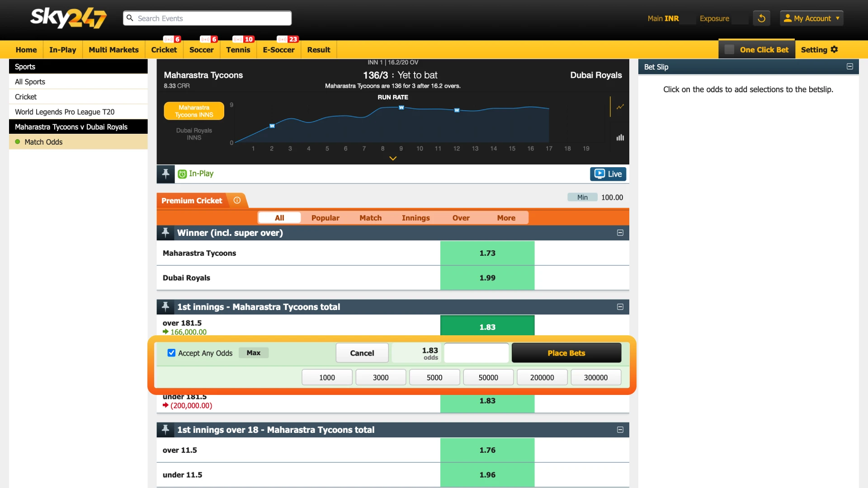This screenshot has height=488, width=868.
Task: Click the Place Bets button
Action: coord(566,352)
